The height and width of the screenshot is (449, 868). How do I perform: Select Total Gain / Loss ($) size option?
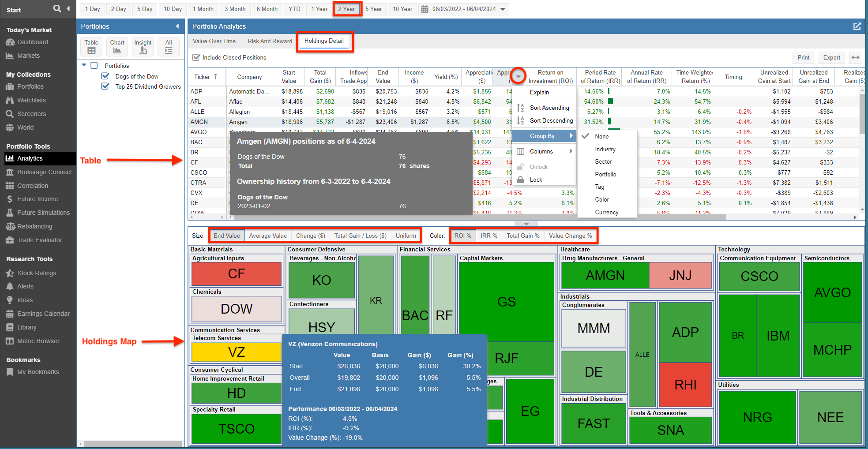point(360,236)
